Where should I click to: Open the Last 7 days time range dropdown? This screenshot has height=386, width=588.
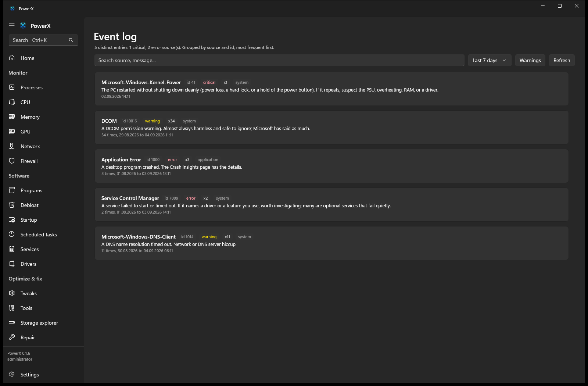(x=490, y=60)
